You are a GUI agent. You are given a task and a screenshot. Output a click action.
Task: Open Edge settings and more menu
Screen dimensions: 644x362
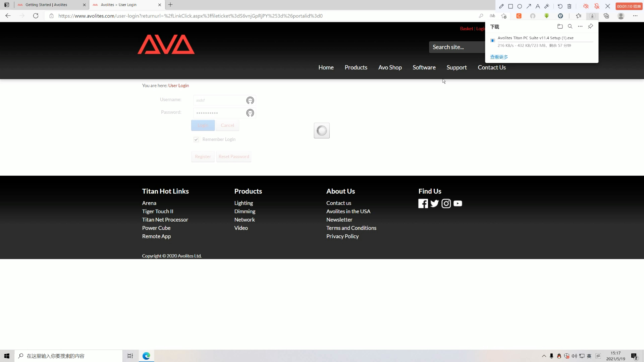(x=635, y=16)
